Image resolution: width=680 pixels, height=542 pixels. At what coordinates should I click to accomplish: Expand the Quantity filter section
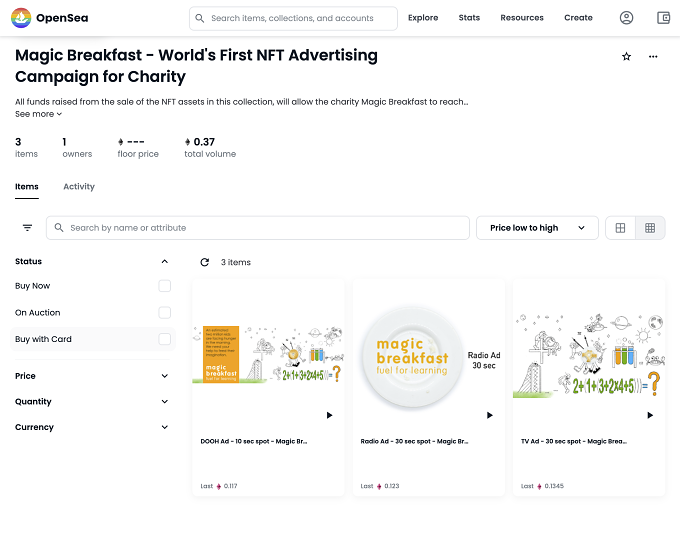(165, 402)
